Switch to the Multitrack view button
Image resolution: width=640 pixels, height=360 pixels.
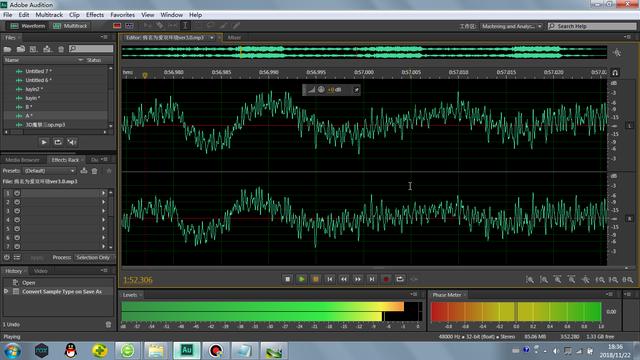click(x=70, y=26)
